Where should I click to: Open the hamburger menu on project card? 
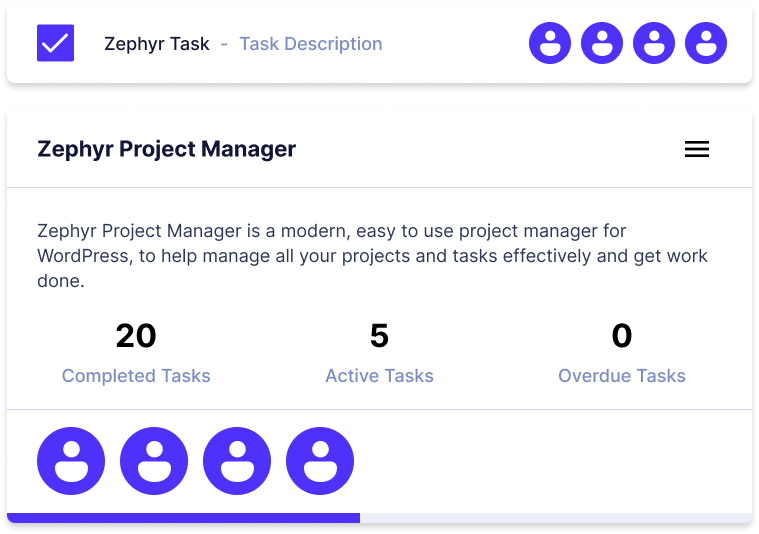696,150
